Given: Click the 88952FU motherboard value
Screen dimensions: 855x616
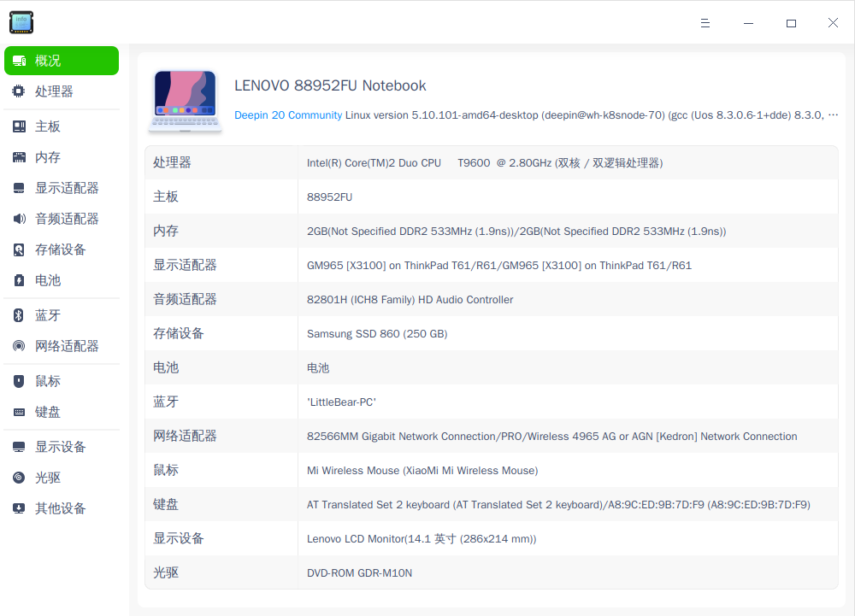Looking at the screenshot, I should tap(329, 197).
